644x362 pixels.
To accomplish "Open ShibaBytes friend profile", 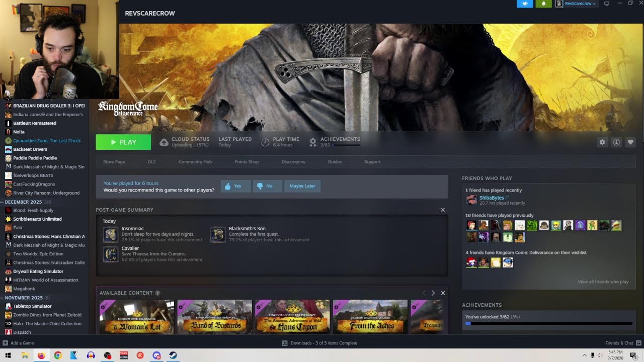I will tap(492, 198).
